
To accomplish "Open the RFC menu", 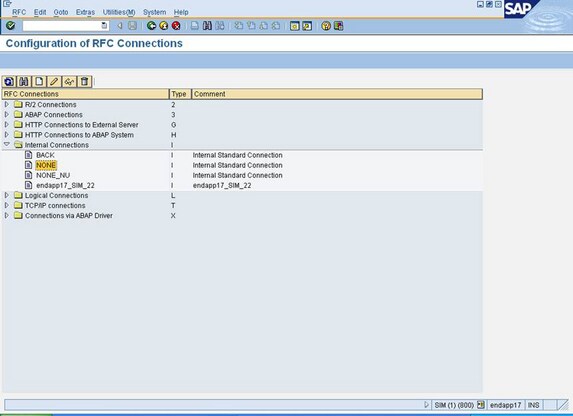I will pyautogui.click(x=19, y=12).
